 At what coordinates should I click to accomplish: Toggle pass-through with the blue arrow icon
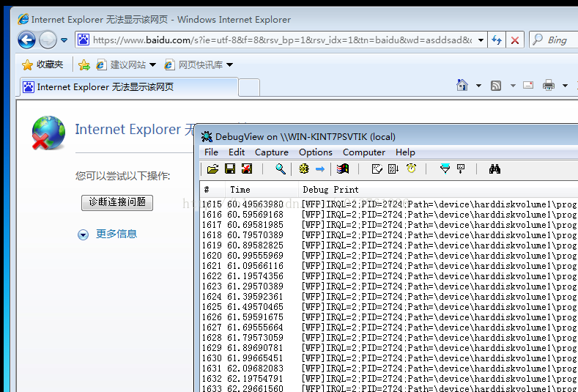tap(320, 169)
